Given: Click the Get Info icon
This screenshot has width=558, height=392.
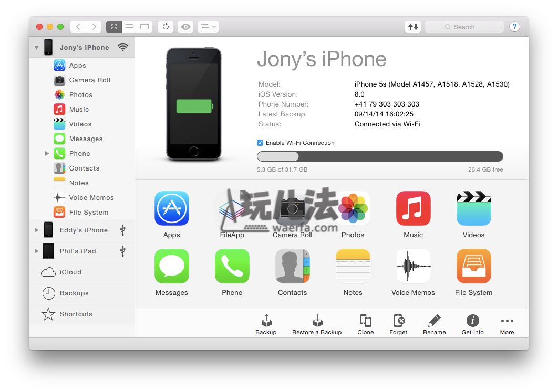Looking at the screenshot, I should tap(472, 321).
